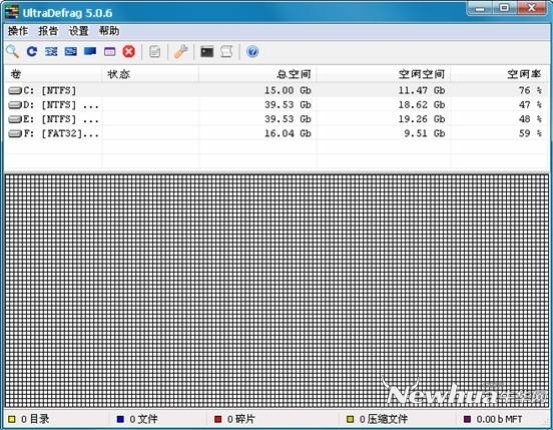Click the 47 % free rate value

530,105
